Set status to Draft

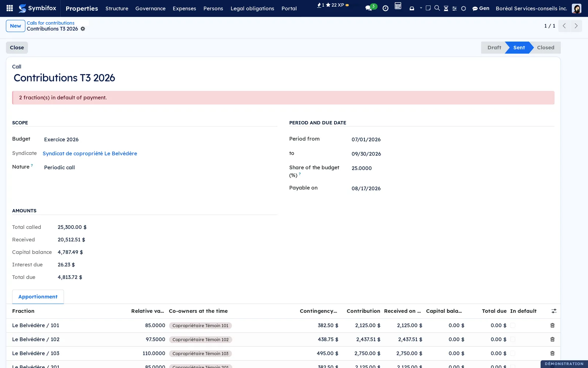tap(494, 47)
